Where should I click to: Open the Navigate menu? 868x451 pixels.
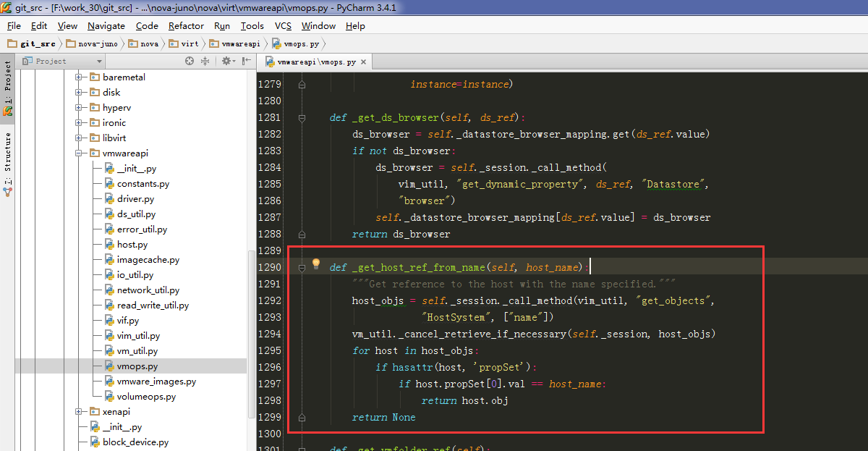[106, 25]
